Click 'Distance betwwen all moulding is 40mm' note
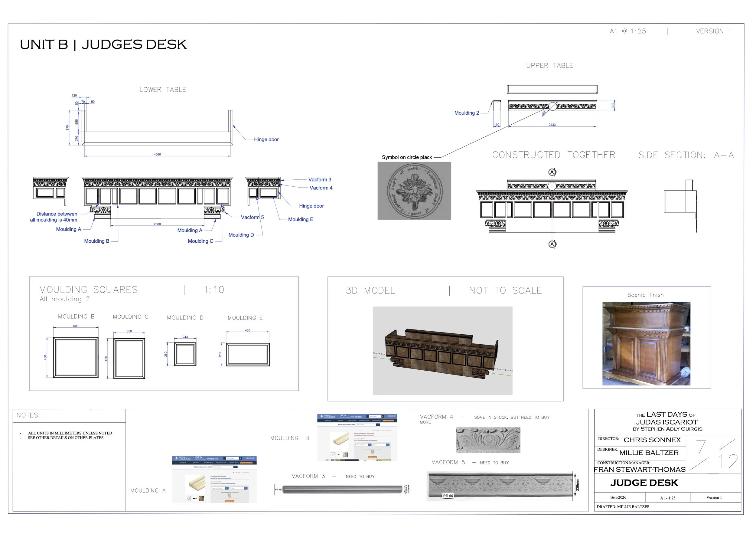The image size is (756, 534). 54,217
